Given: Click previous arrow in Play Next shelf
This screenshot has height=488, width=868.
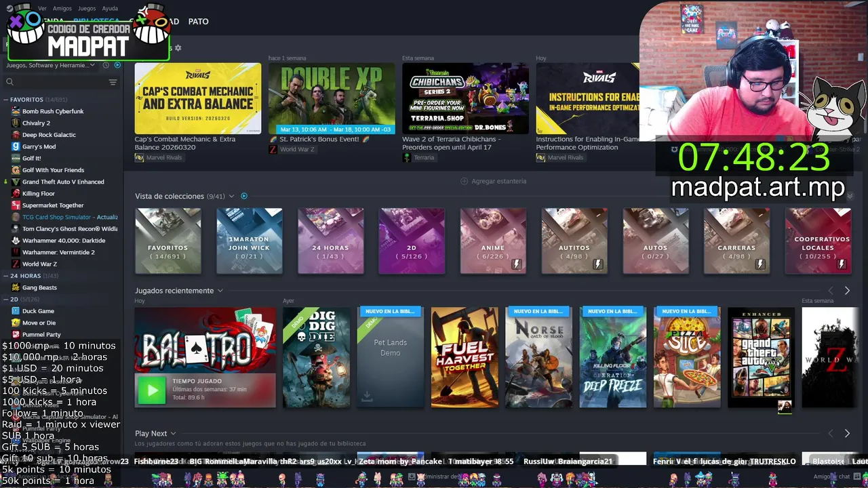Looking at the screenshot, I should [x=831, y=433].
